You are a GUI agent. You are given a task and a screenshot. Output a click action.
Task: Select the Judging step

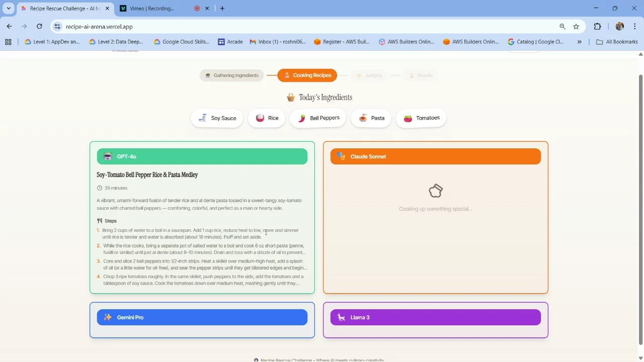pyautogui.click(x=369, y=75)
